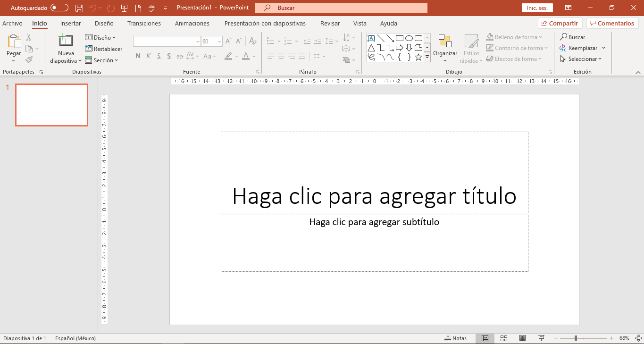644x344 pixels.
Task: Select the Cuadro de texto shape tool
Action: tap(371, 38)
